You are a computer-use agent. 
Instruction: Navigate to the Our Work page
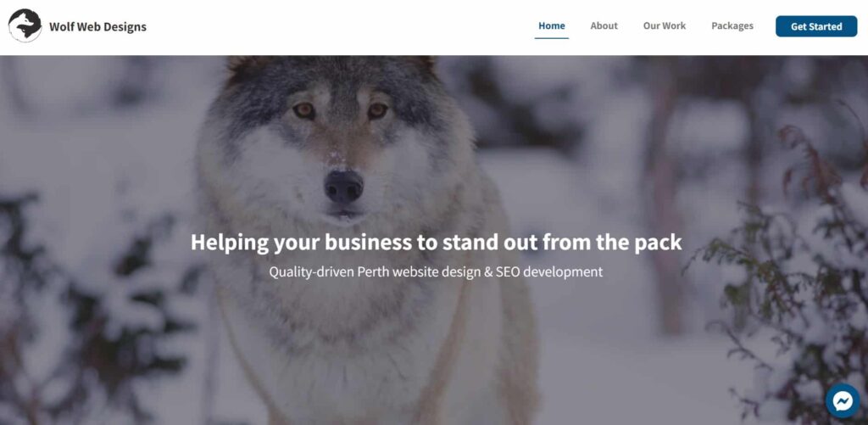coord(665,26)
